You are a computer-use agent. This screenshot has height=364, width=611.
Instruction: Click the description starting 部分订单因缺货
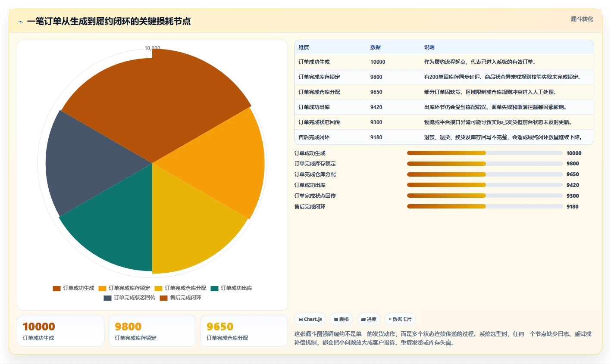pyautogui.click(x=492, y=92)
